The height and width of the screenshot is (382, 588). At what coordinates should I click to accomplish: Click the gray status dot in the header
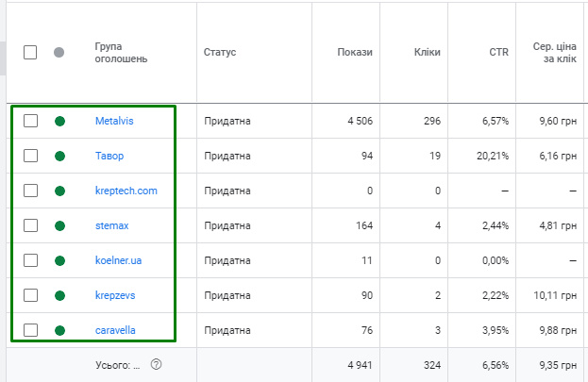click(59, 53)
